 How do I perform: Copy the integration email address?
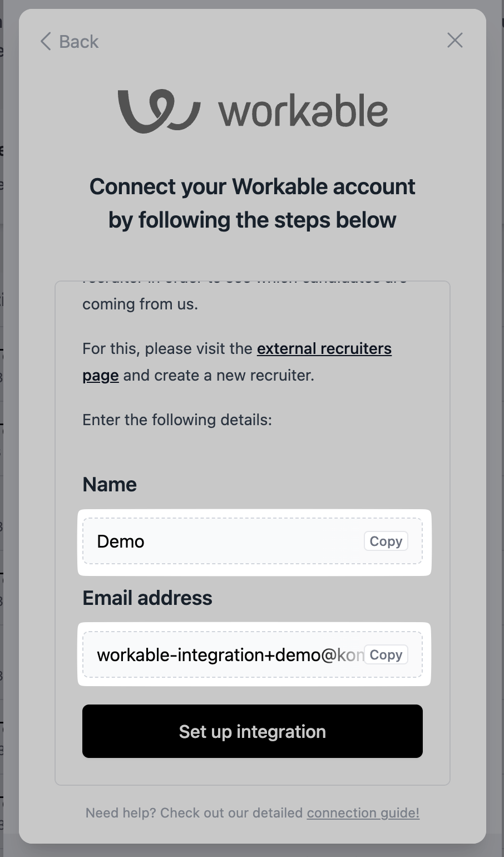(x=386, y=655)
